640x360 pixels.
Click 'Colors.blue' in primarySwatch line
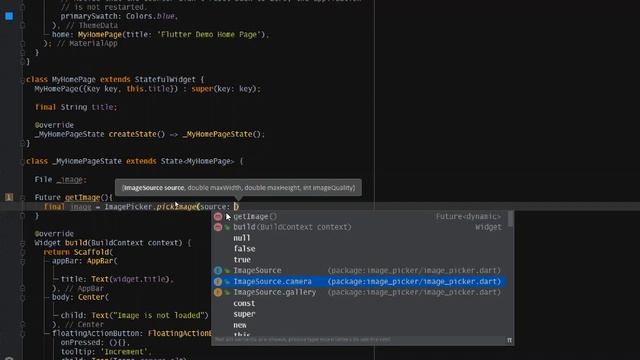pyautogui.click(x=150, y=16)
